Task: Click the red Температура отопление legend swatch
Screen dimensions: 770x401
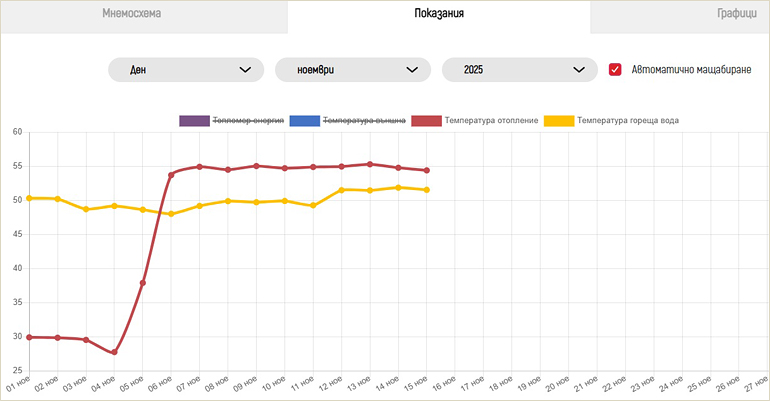Action: click(x=425, y=121)
